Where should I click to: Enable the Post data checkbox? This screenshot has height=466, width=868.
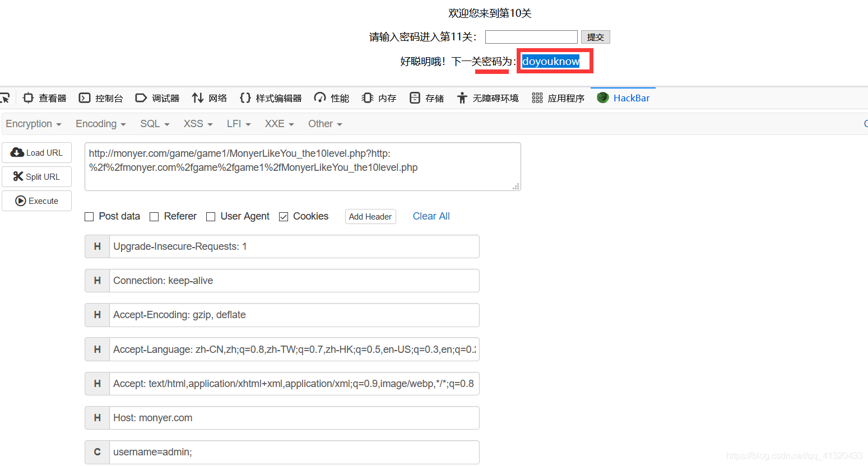[x=89, y=217]
